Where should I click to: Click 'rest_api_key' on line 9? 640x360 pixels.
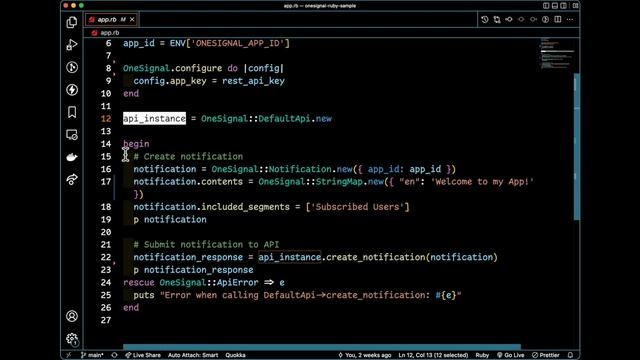click(253, 81)
